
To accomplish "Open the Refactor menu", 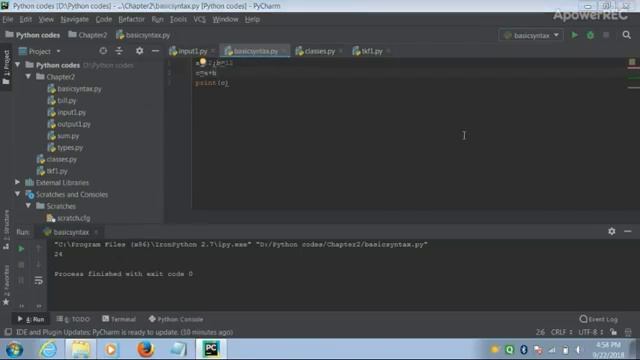I will tap(131, 19).
